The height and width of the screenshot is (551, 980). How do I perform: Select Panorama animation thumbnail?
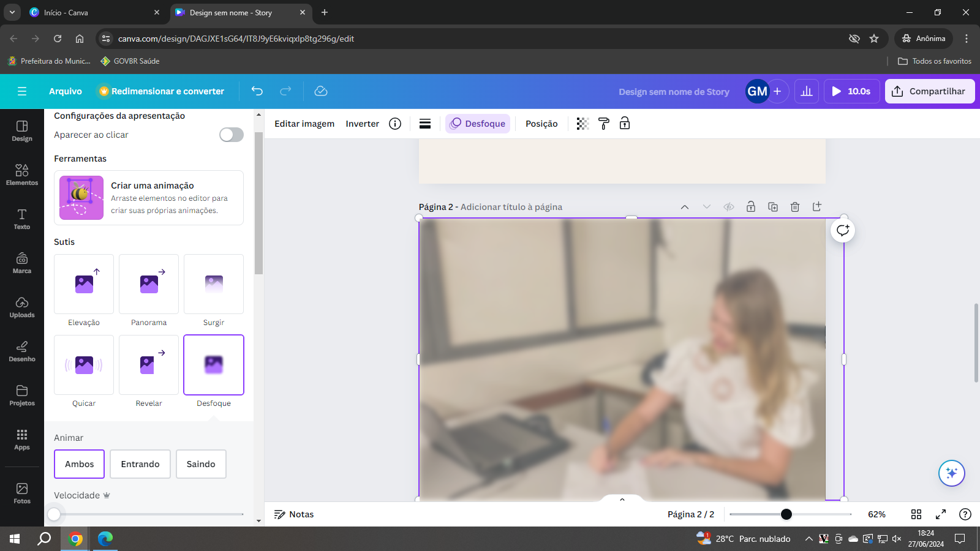(149, 284)
